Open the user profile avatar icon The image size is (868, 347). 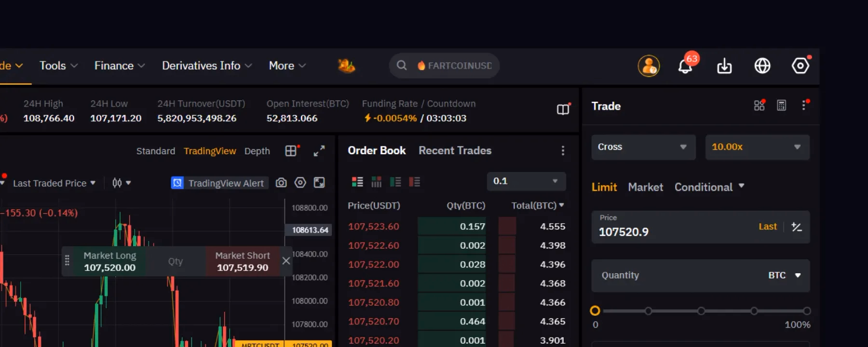(x=649, y=66)
